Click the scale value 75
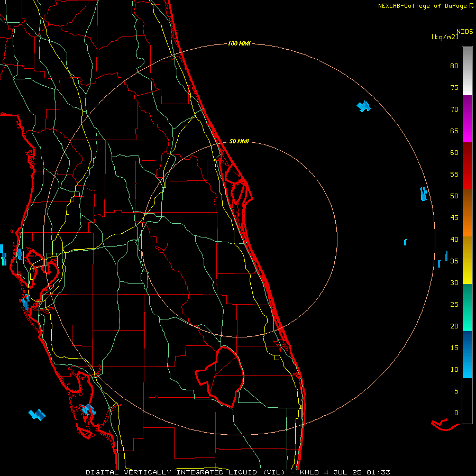Image resolution: width=476 pixels, height=476 pixels. [454, 88]
